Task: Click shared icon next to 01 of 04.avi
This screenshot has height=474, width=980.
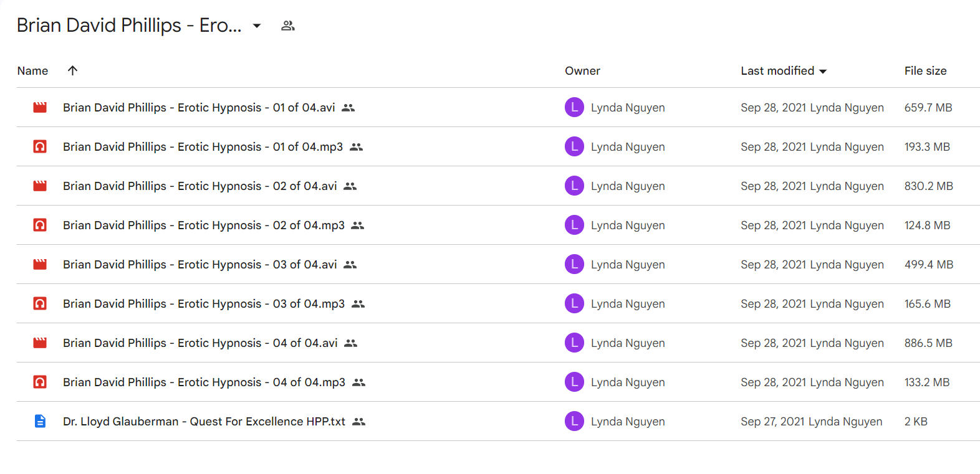Action: 348,108
